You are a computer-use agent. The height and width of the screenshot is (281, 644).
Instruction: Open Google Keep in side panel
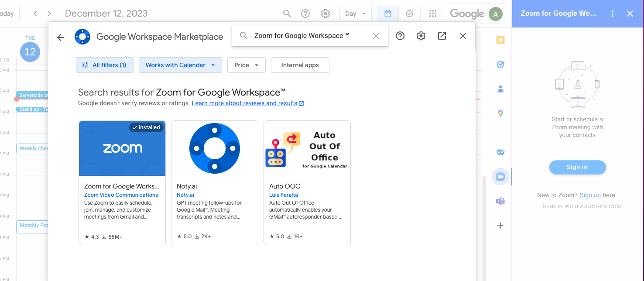(x=500, y=40)
